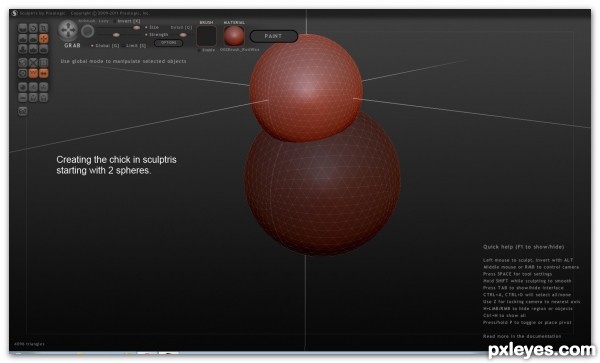The image size is (600, 363).
Task: Open the red MATERIAL sphere preview
Action: [x=234, y=36]
